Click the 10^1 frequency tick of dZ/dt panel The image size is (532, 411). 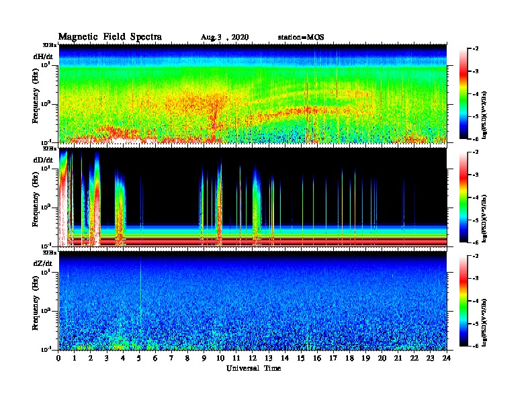(46, 271)
